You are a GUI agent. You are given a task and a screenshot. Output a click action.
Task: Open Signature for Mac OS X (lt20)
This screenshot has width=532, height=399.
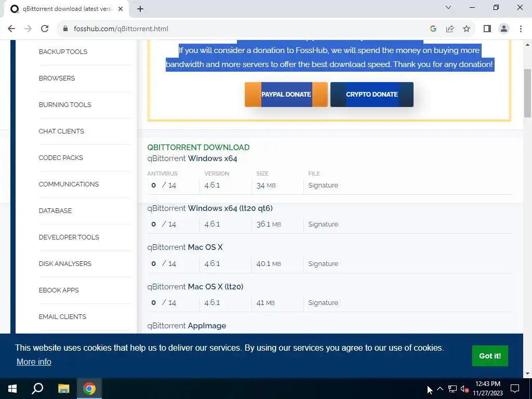323,303
